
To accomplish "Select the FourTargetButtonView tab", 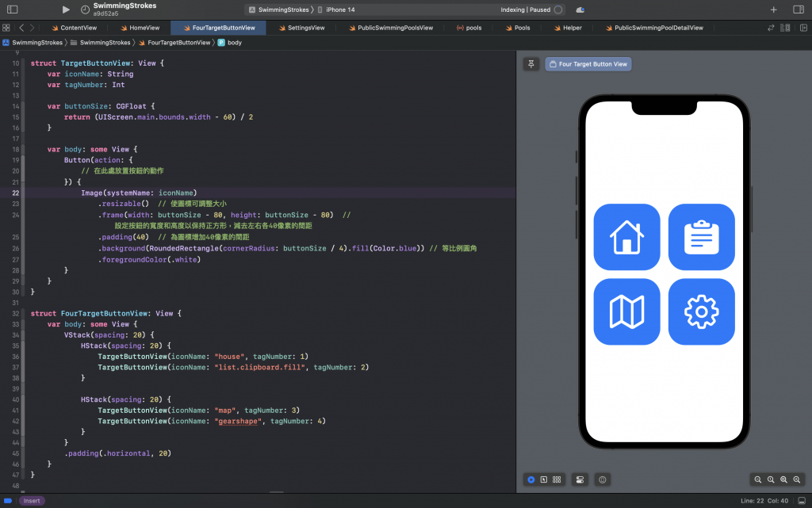I will [x=219, y=28].
